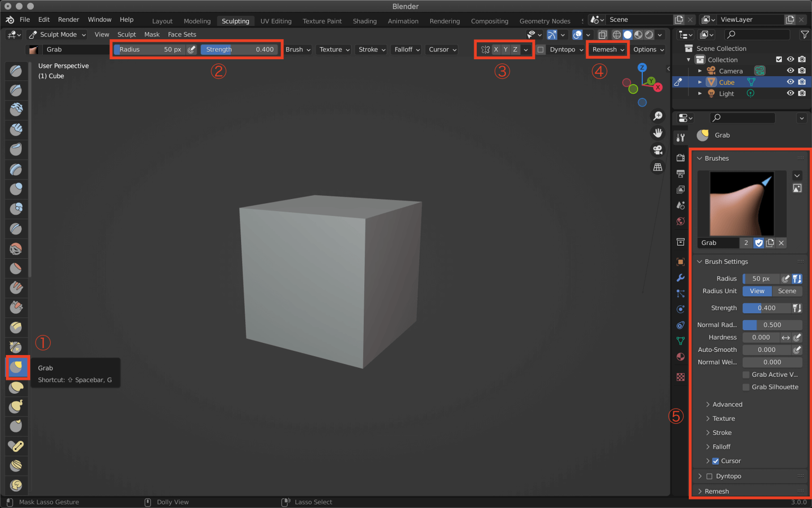This screenshot has width=812, height=508.
Task: Activate the Zoom icon in viewport gizmos
Action: coord(658,116)
